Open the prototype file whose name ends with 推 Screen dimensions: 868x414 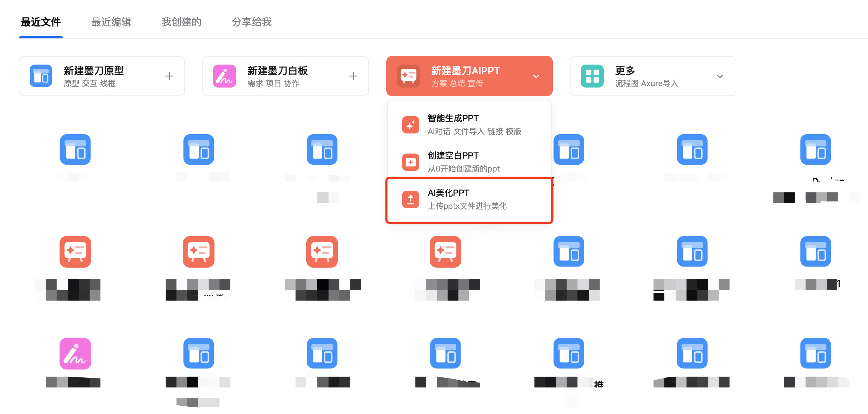(569, 354)
